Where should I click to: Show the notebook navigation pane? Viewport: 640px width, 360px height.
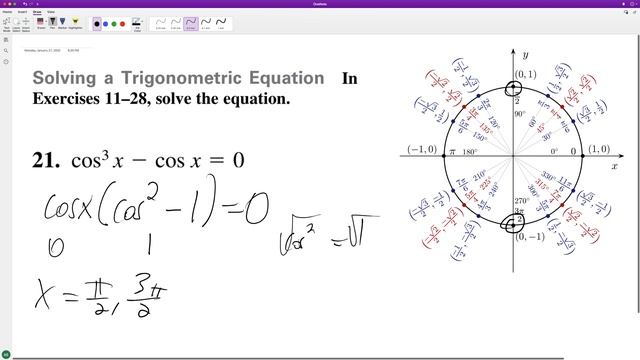tap(6, 40)
